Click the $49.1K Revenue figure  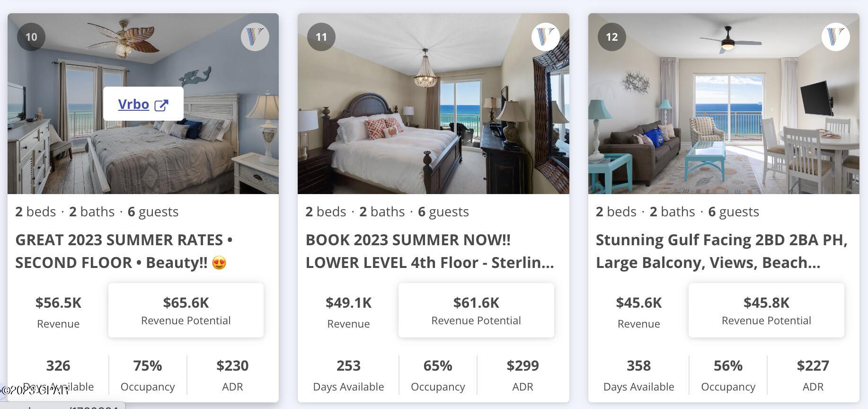pos(348,303)
